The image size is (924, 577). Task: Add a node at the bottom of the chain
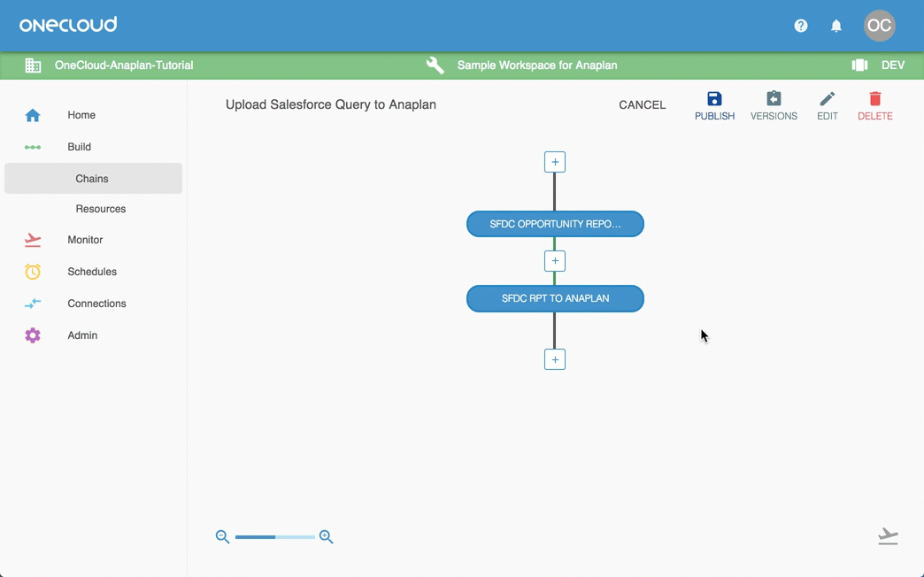click(555, 359)
